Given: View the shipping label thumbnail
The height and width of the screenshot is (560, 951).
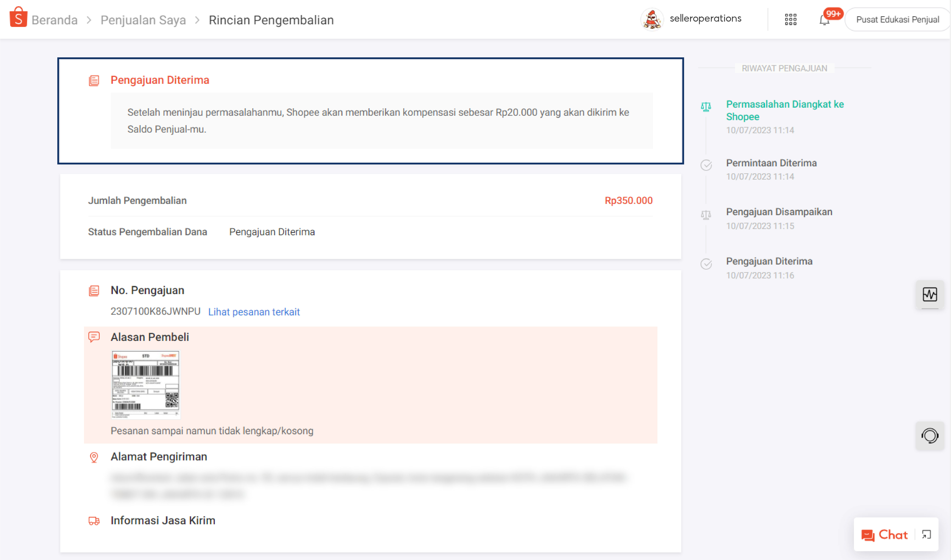Looking at the screenshot, I should pos(146,385).
